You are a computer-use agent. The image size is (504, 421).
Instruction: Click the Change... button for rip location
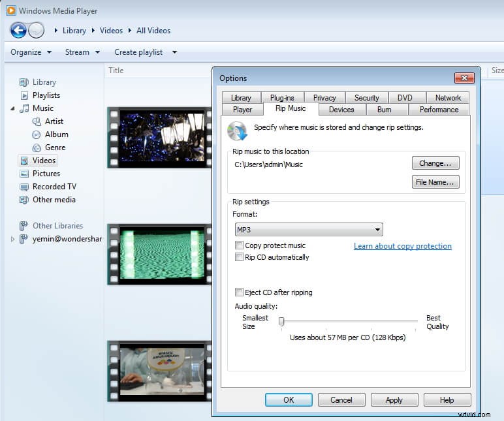[435, 163]
